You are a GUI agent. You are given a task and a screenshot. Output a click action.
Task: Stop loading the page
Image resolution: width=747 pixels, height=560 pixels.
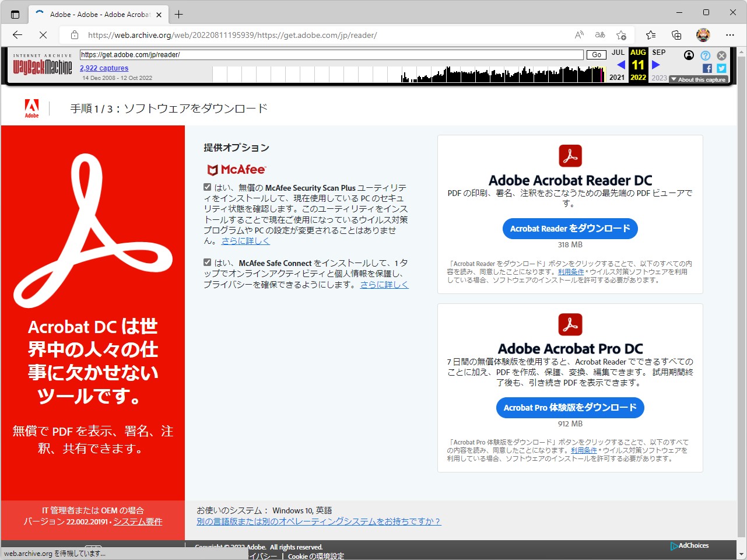point(43,35)
